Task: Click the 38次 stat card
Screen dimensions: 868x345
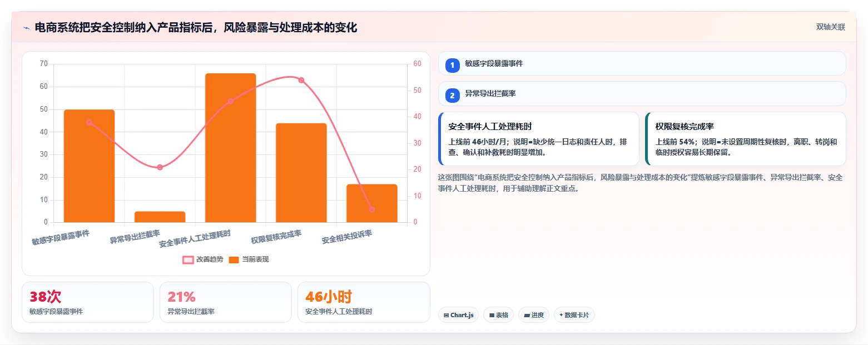Action: pyautogui.click(x=88, y=302)
